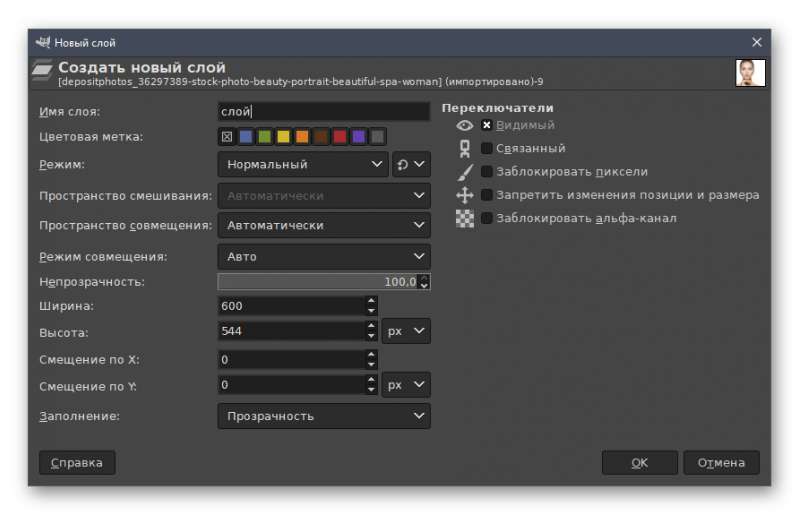Click the GIMP Wilber icon in title bar

pos(43,42)
